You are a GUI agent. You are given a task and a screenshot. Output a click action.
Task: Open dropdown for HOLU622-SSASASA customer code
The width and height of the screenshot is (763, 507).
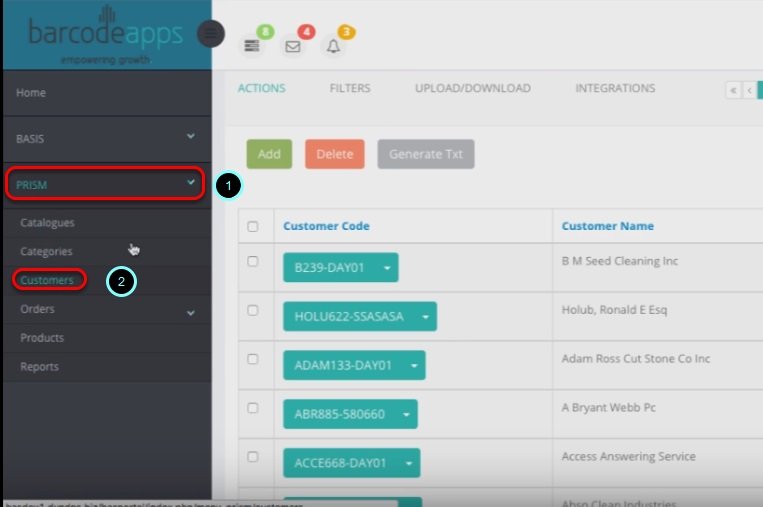coord(425,317)
